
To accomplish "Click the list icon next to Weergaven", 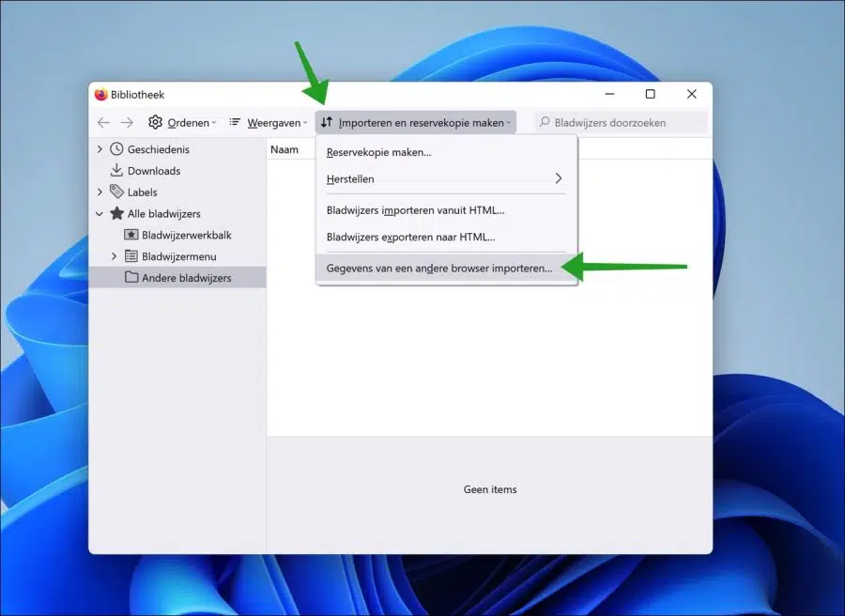I will click(235, 122).
